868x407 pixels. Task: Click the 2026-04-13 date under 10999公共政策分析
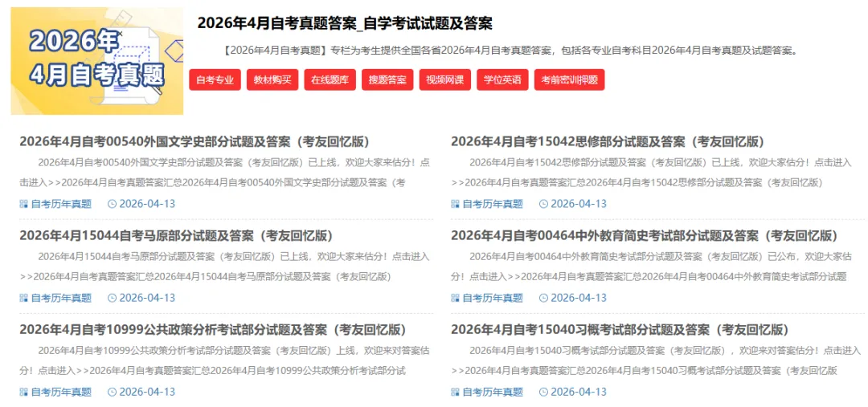pyautogui.click(x=147, y=393)
